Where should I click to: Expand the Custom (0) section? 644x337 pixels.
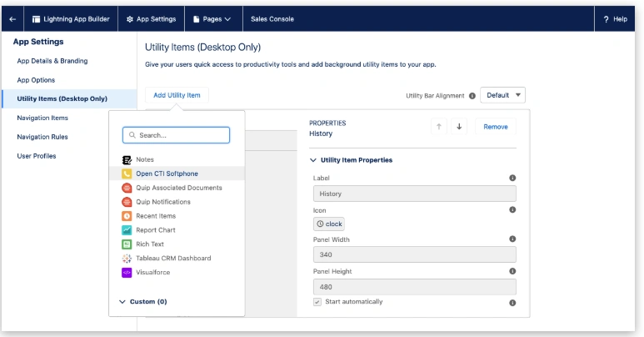coord(122,301)
